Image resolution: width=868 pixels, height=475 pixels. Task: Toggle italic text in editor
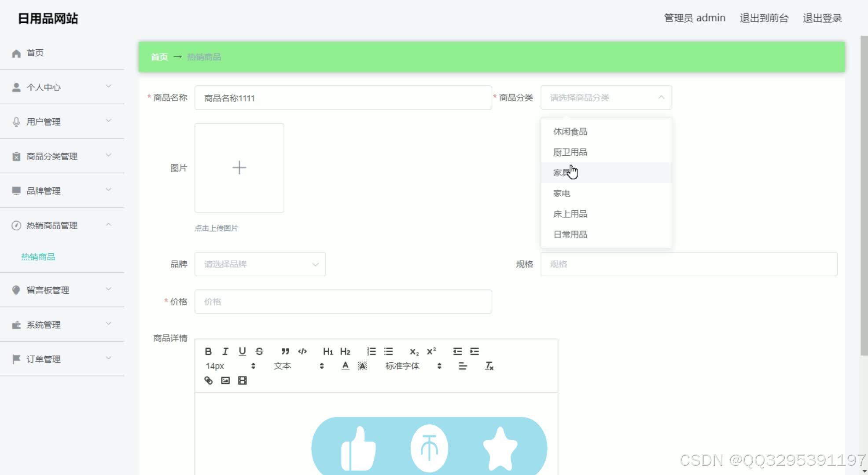coord(225,351)
